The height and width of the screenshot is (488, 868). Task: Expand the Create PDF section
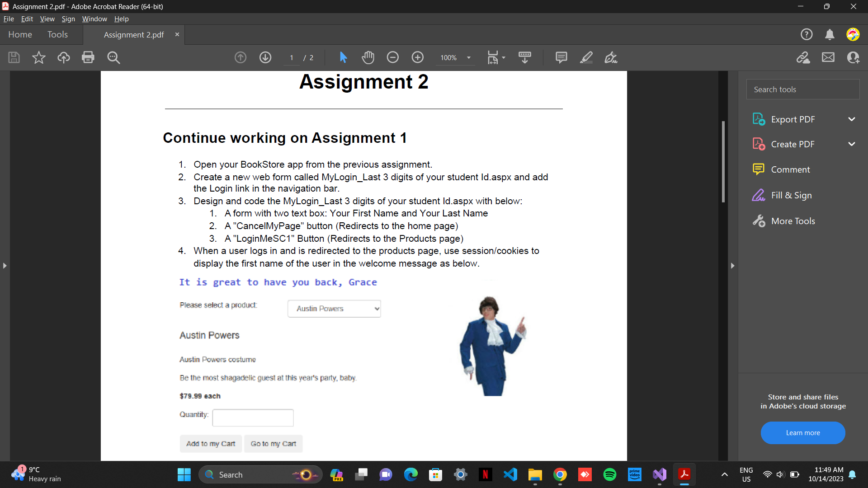click(852, 144)
